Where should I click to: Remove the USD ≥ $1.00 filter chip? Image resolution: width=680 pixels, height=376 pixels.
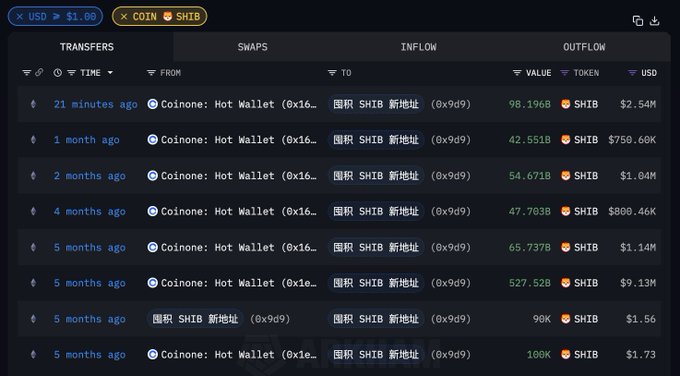pyautogui.click(x=20, y=16)
